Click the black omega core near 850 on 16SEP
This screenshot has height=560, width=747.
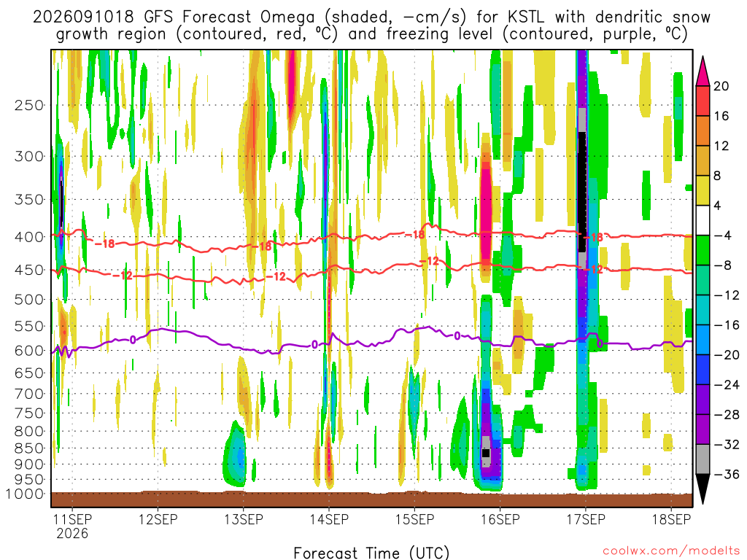(x=485, y=453)
